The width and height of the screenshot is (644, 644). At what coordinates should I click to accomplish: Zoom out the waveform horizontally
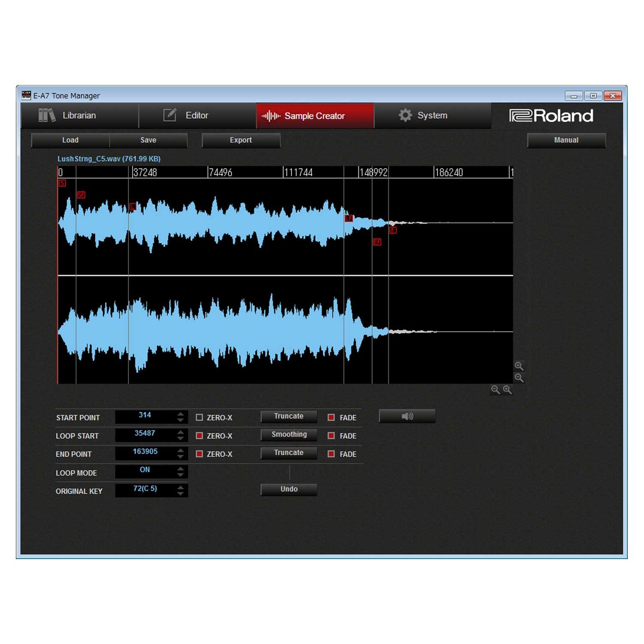pyautogui.click(x=495, y=389)
